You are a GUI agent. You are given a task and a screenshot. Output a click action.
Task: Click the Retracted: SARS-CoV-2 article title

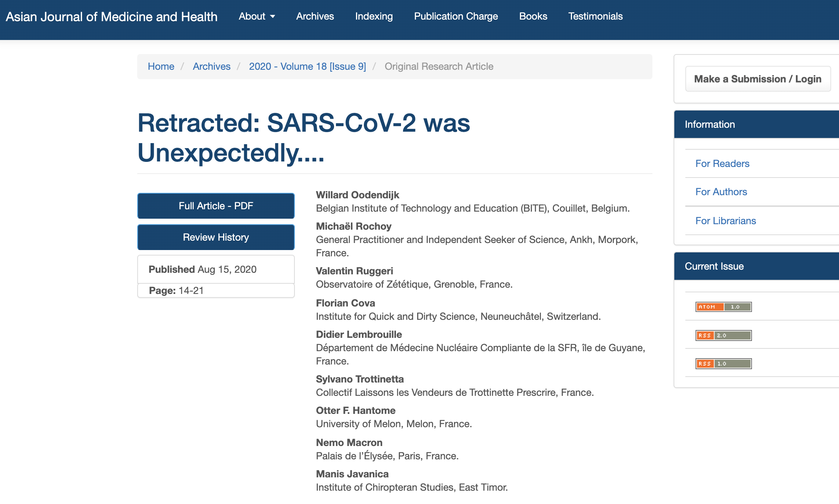(x=304, y=138)
